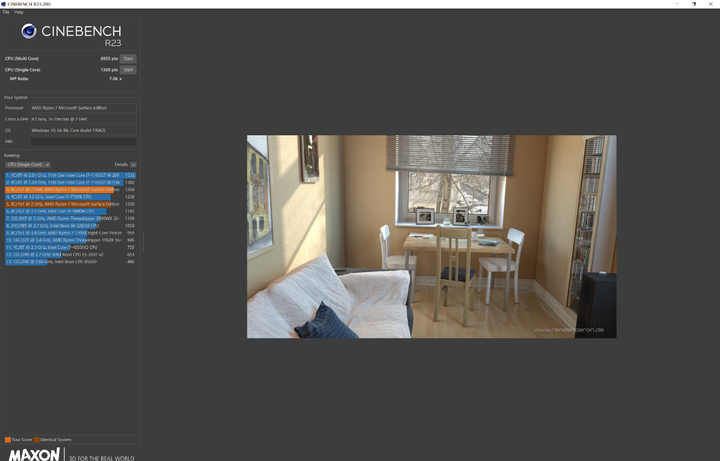Select ranking row 2 Intel Core i7-1165G7

[70, 182]
